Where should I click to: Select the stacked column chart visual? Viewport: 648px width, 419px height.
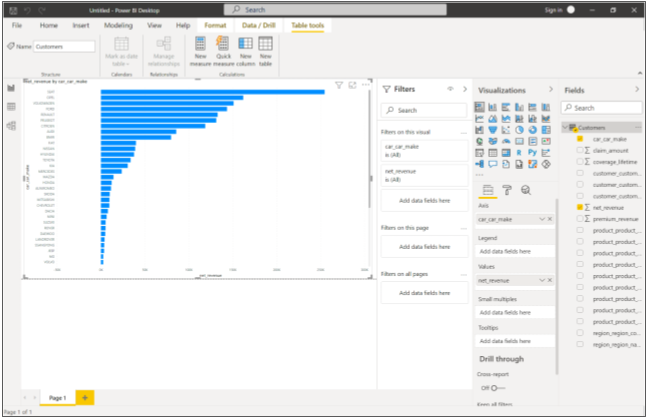coord(493,107)
